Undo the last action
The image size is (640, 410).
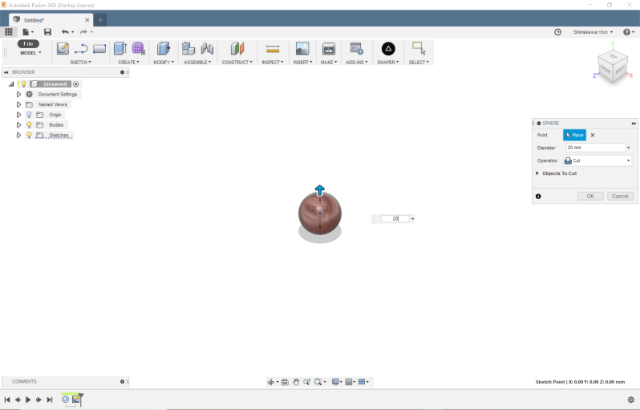65,32
